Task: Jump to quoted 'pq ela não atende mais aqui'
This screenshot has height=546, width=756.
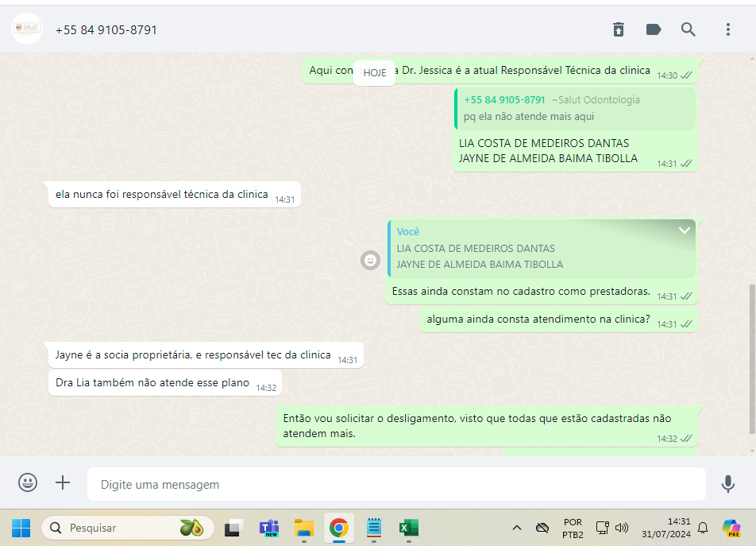Action: 576,109
